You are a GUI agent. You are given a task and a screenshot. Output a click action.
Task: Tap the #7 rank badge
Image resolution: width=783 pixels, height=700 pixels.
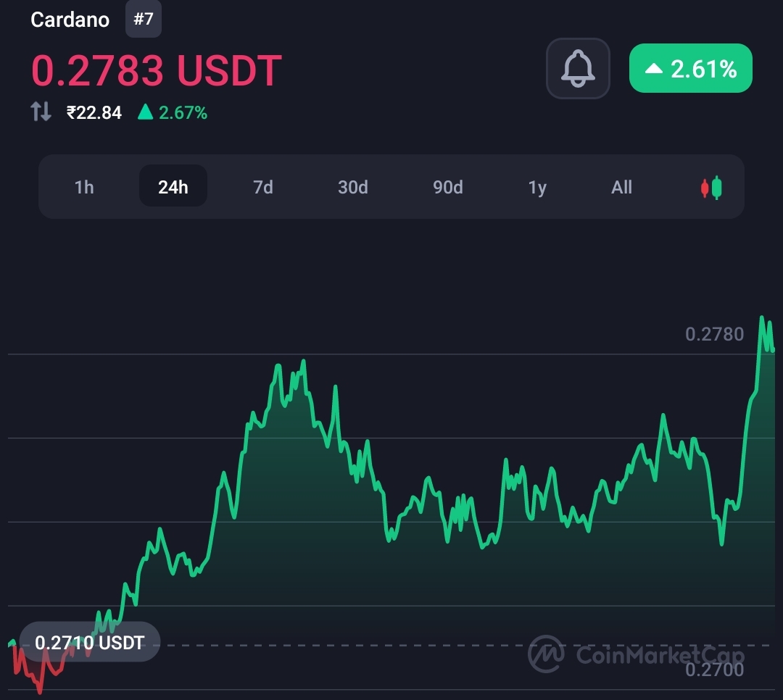coord(144,19)
